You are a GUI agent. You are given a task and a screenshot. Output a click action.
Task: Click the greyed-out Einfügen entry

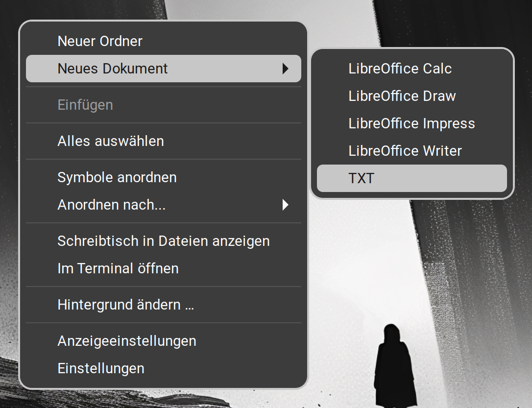pos(85,105)
